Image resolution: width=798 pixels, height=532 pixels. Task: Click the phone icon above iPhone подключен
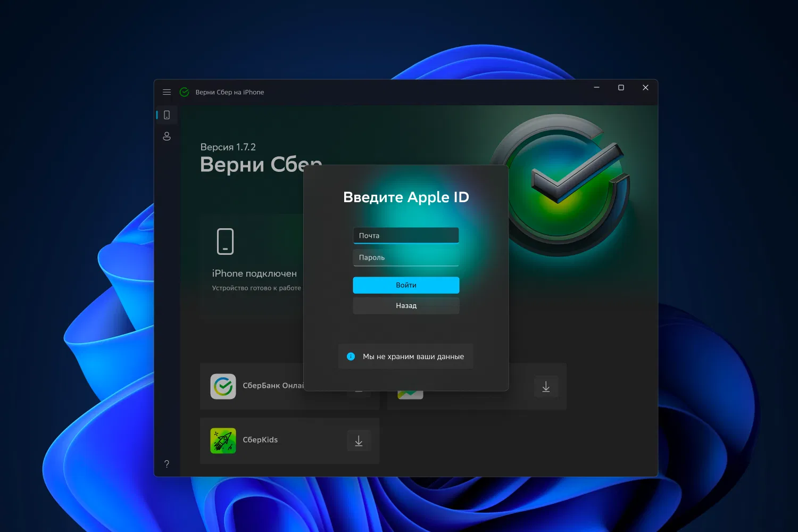225,242
